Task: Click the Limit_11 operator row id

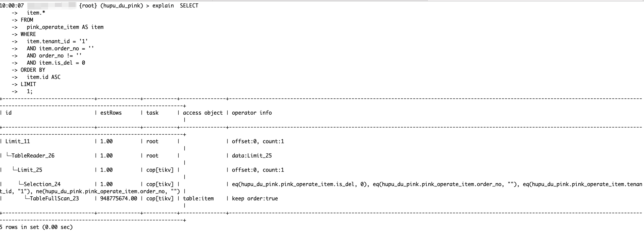Action: pos(18,141)
